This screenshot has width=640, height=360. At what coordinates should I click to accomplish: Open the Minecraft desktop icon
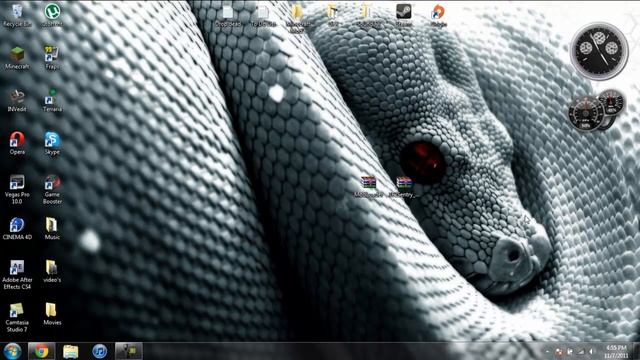click(17, 58)
